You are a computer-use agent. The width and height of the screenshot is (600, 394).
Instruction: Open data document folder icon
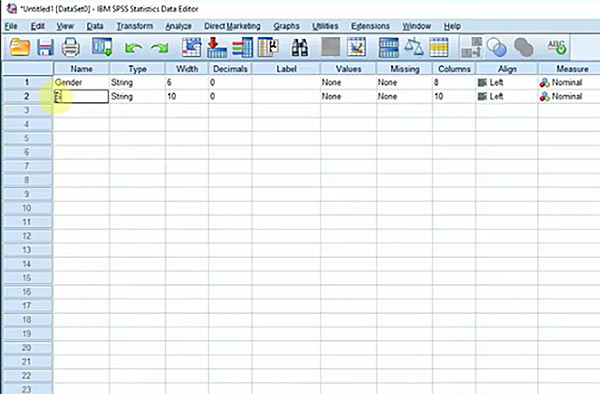click(x=20, y=48)
